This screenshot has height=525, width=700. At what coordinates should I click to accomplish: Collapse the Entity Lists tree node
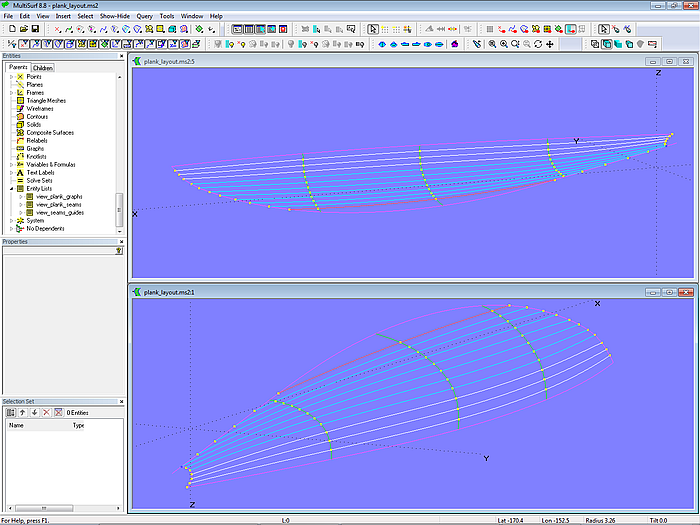11,188
